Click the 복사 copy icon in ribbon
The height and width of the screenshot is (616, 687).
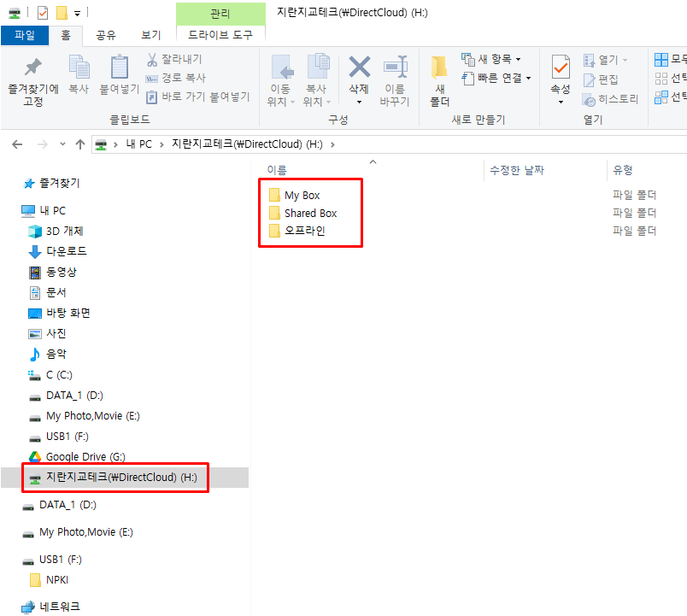coord(79,68)
